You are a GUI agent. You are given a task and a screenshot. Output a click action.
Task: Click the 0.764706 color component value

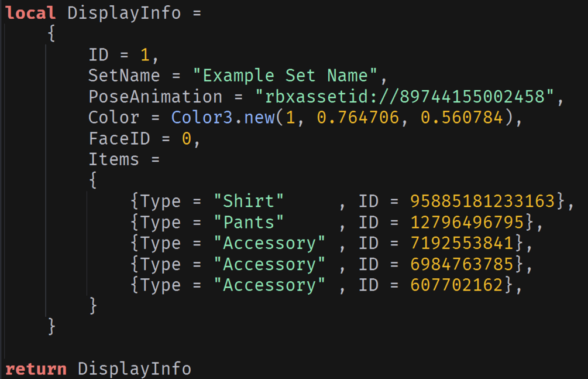[x=357, y=118]
